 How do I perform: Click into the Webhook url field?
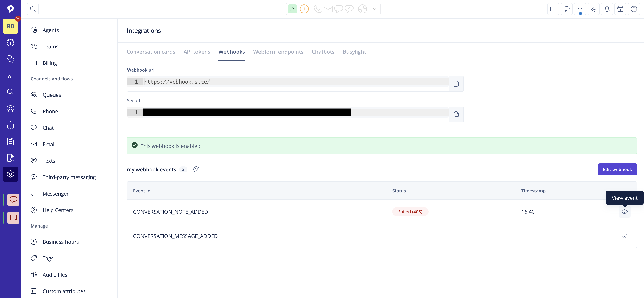tap(295, 82)
